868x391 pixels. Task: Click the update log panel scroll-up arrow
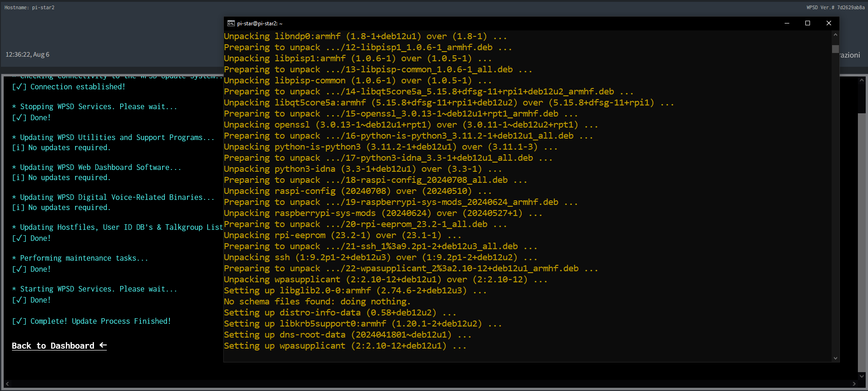(x=862, y=80)
